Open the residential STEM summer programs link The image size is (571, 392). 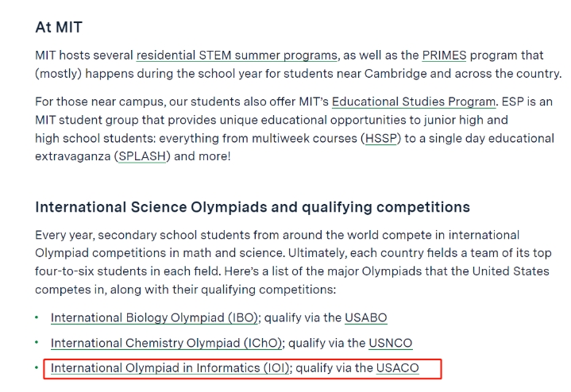237,56
